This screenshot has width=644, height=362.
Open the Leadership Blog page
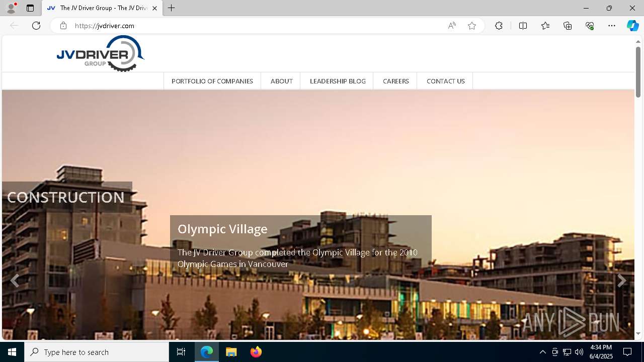pyautogui.click(x=338, y=81)
